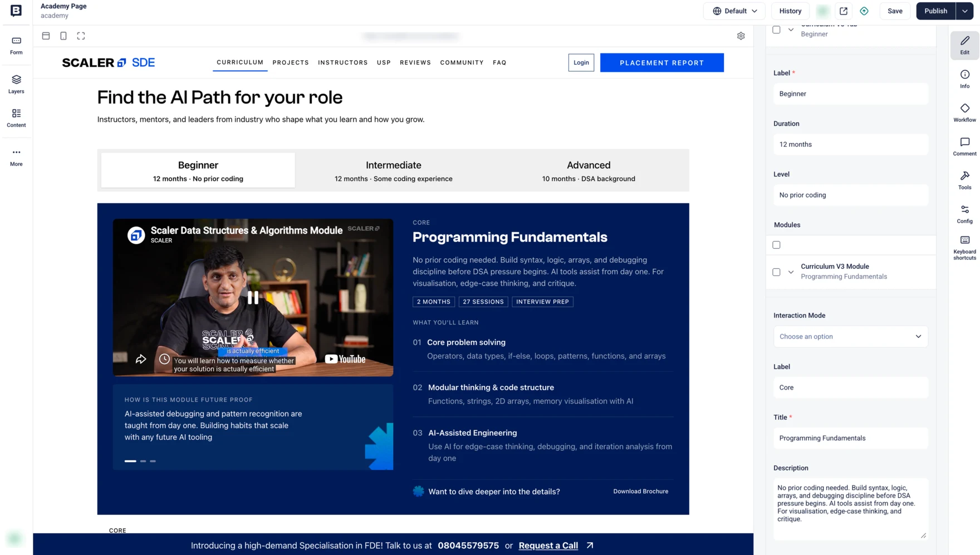Click the blue brochure badge icon
This screenshot has width=980, height=555.
click(x=418, y=491)
